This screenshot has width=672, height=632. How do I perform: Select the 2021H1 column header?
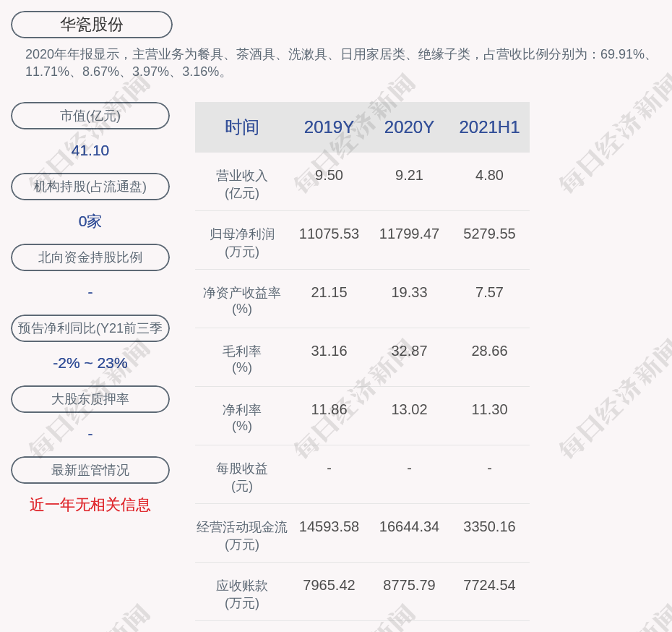[x=489, y=127]
